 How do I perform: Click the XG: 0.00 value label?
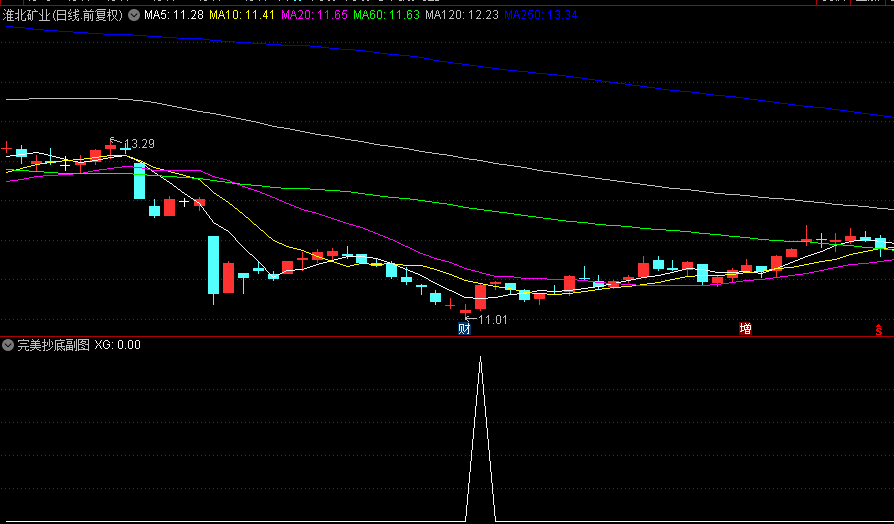point(117,345)
